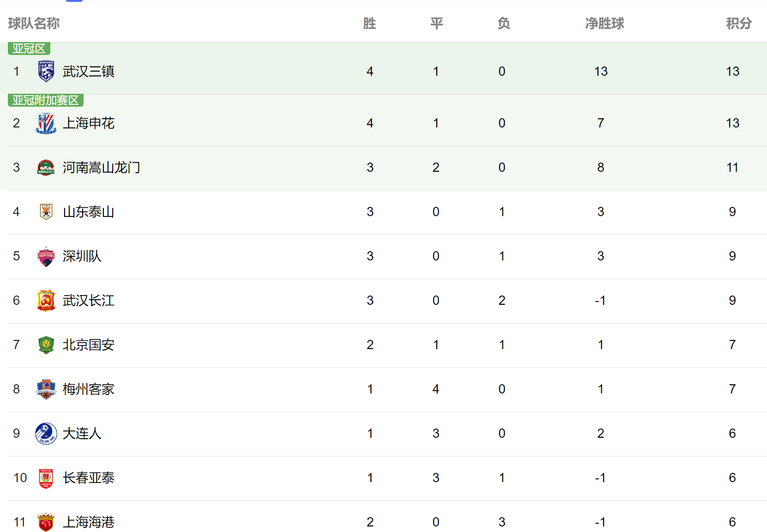
Task: Open the 长春亚泰 red crest icon
Action: pyautogui.click(x=46, y=478)
